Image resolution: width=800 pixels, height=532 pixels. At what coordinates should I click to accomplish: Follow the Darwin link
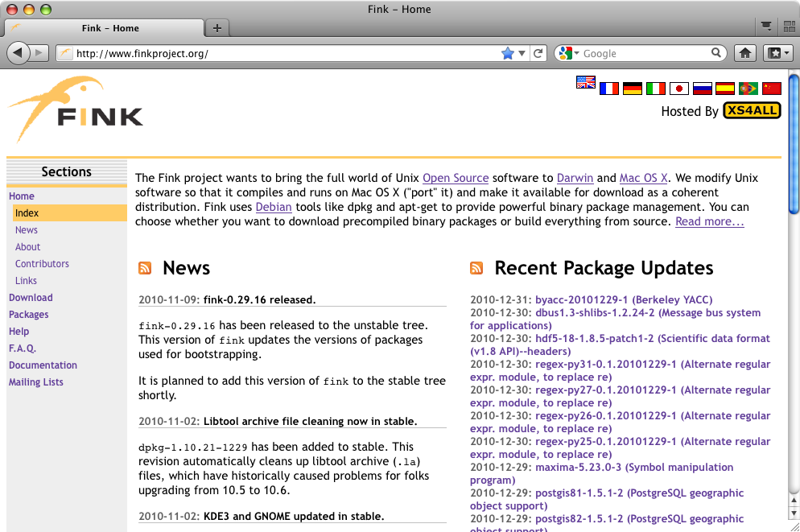point(575,178)
